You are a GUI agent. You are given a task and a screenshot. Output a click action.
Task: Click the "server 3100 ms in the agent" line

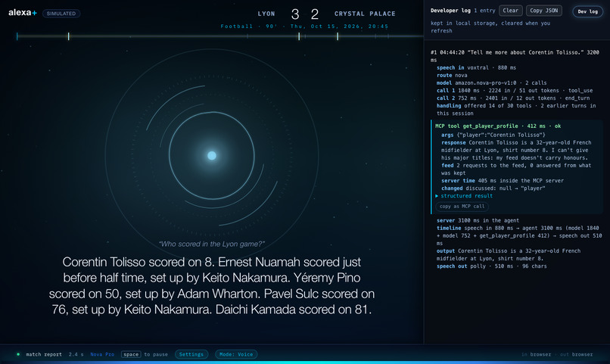pyautogui.click(x=478, y=220)
